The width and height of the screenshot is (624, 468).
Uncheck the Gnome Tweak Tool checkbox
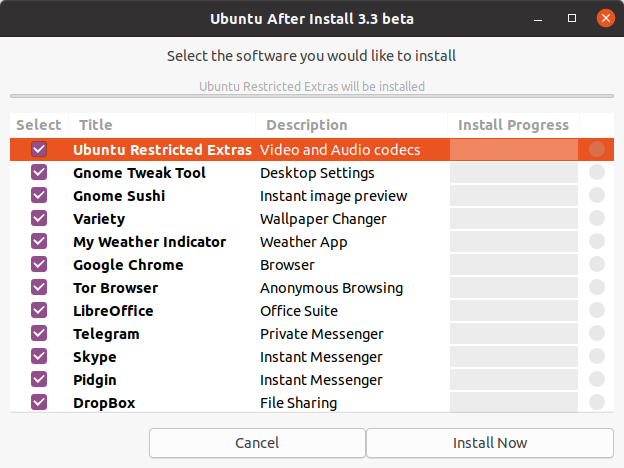(39, 173)
